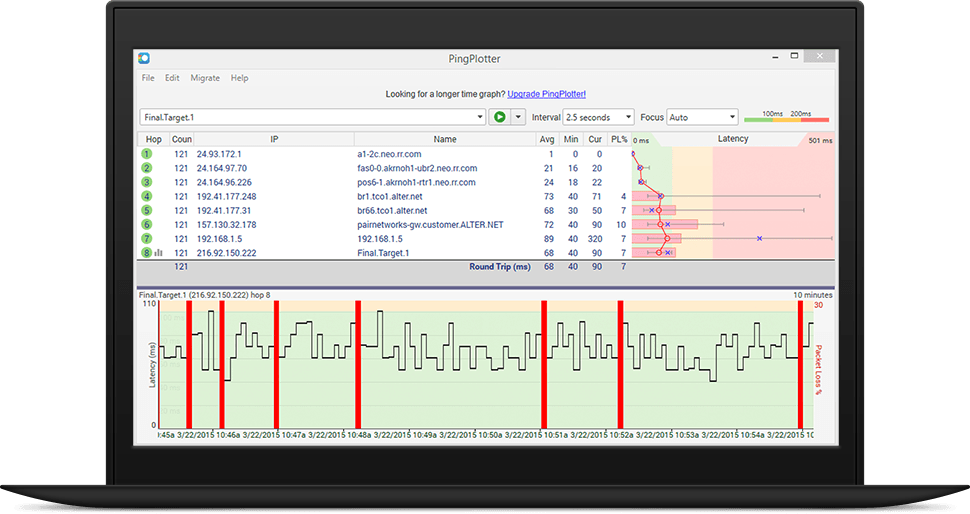This screenshot has height=514, width=970.
Task: Click the PingPlotter app icon in title bar
Action: click(144, 58)
